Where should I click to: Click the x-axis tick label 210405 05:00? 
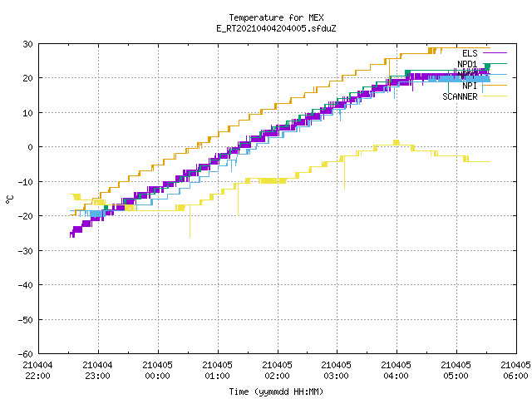coord(456,371)
